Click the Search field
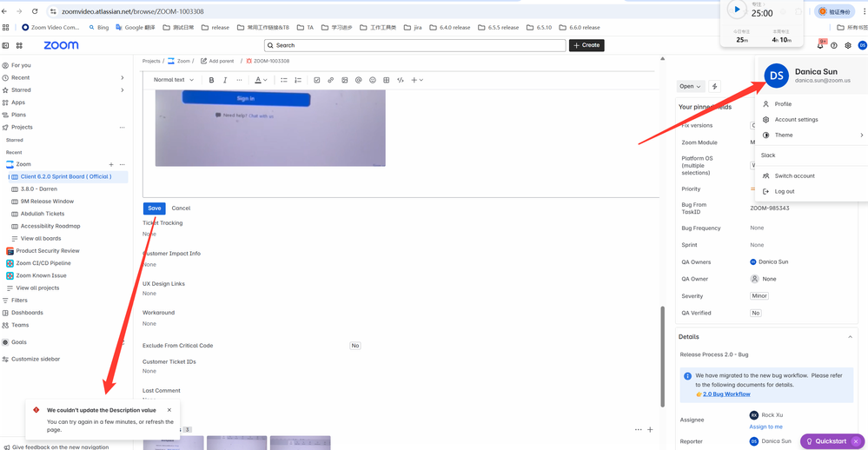The height and width of the screenshot is (450, 868). [415, 45]
